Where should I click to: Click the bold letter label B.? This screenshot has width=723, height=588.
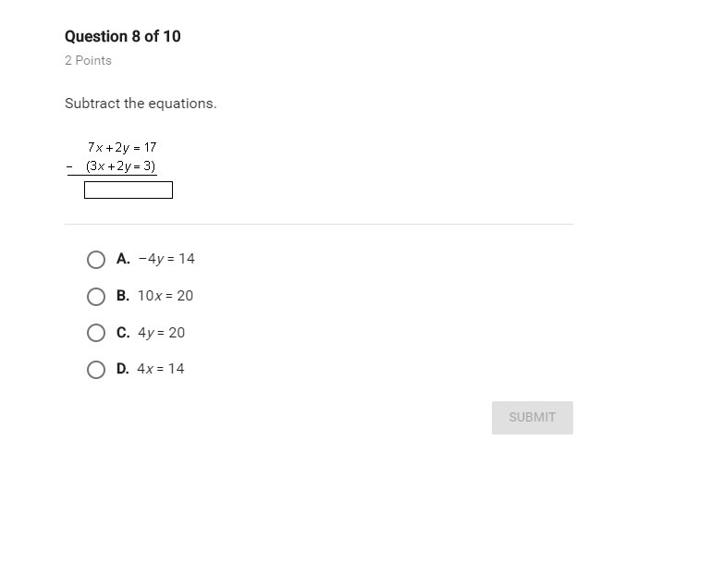(123, 296)
